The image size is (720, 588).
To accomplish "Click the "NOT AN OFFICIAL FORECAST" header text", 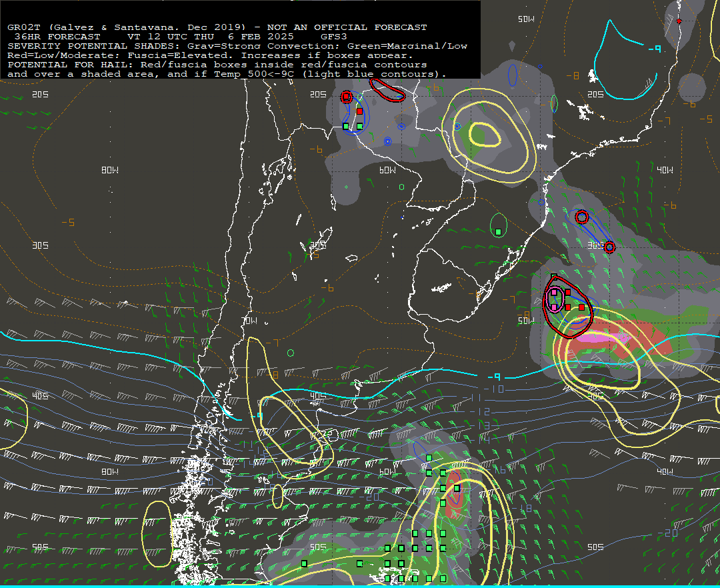I will coord(347,27).
